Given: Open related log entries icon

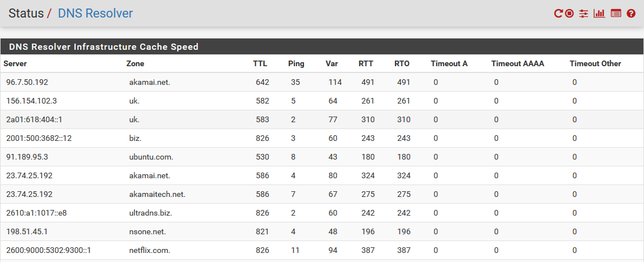Looking at the screenshot, I should pos(616,14).
